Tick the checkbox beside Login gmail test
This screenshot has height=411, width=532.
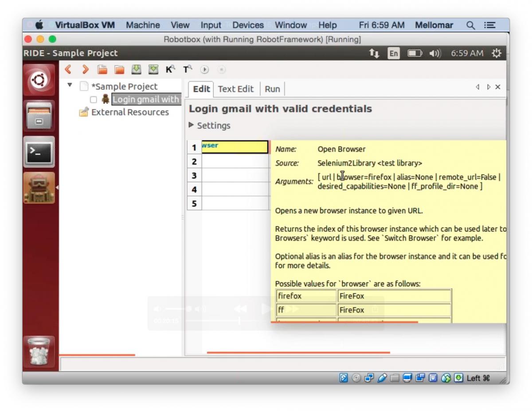pos(94,99)
